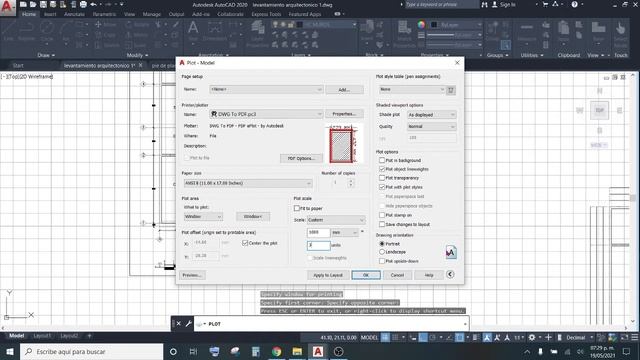This screenshot has width=640, height=360.
Task: Select Portrait drawing orientation
Action: click(x=382, y=244)
